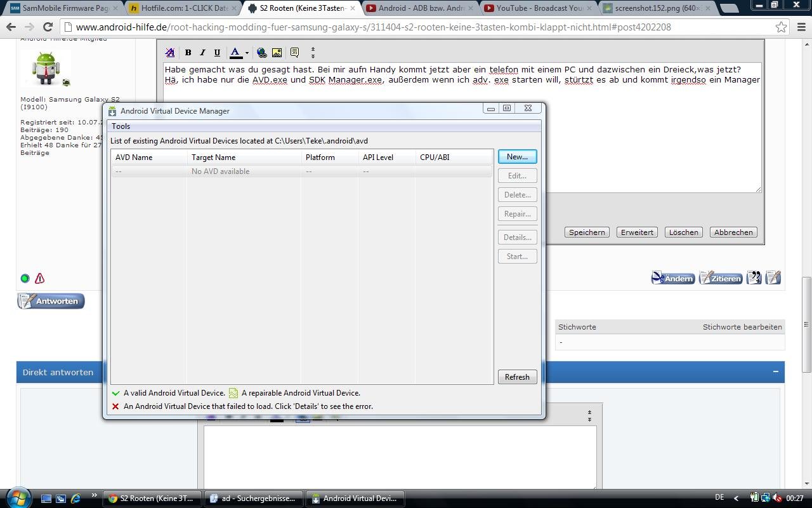The width and height of the screenshot is (812, 508).
Task: Open the Windows Start orb
Action: coord(17,498)
